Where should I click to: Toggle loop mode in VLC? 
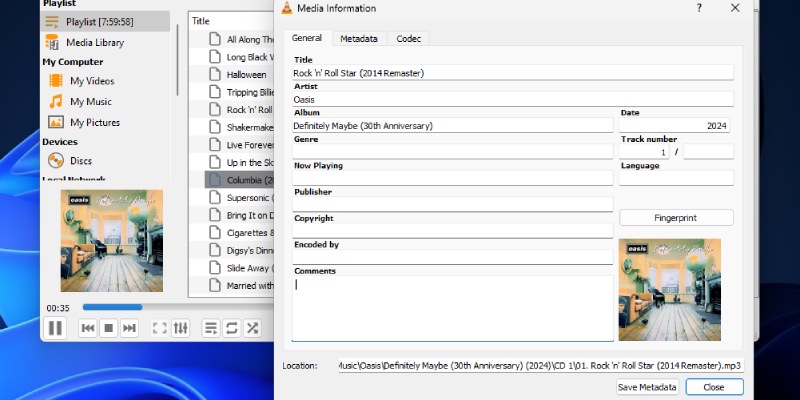[x=232, y=328]
